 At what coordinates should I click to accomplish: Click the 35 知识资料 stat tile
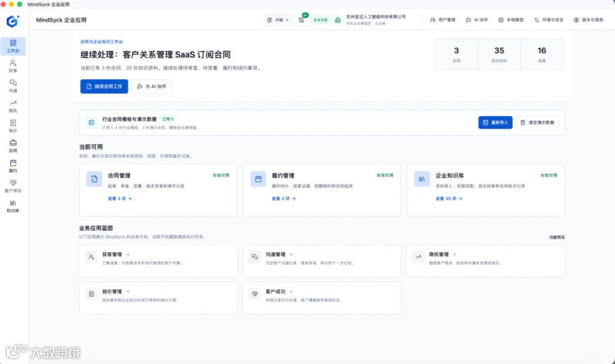500,55
